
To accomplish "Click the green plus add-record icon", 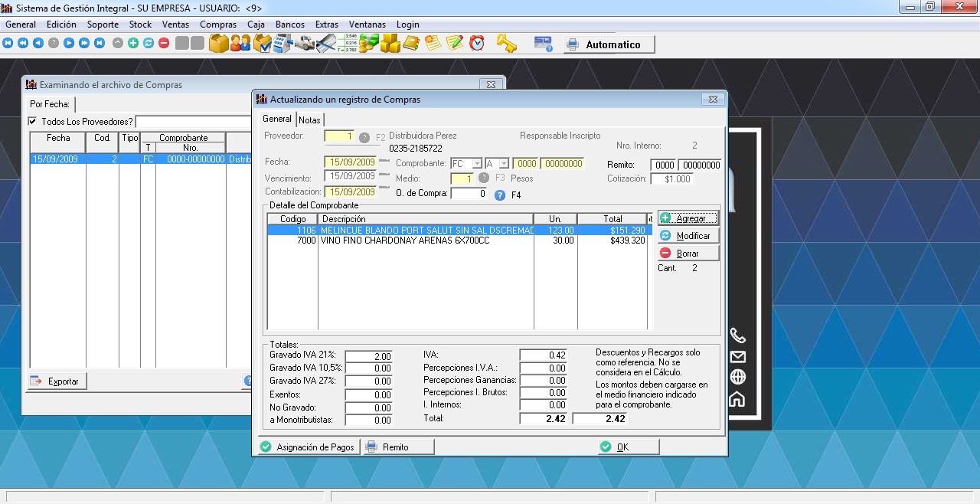I will 133,44.
